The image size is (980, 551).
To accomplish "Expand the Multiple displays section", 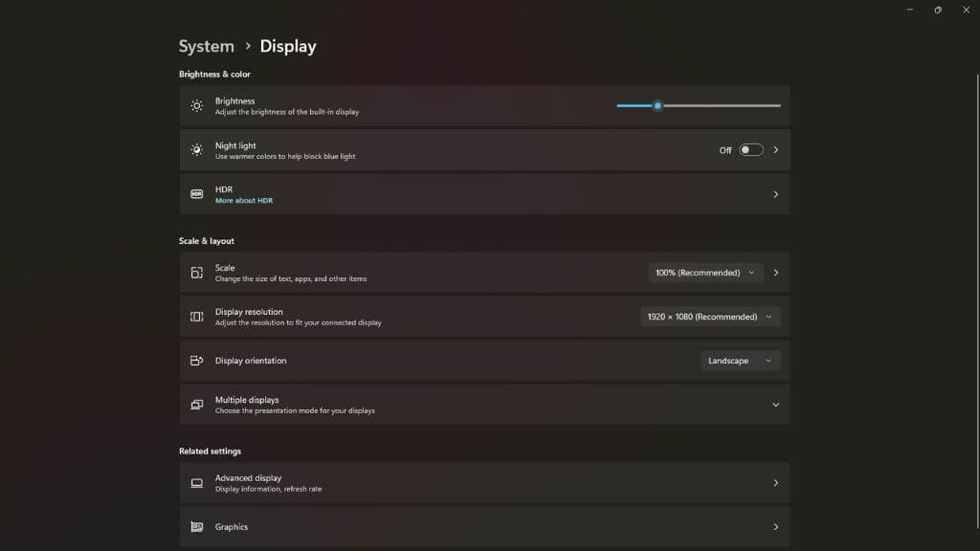I will click(775, 405).
